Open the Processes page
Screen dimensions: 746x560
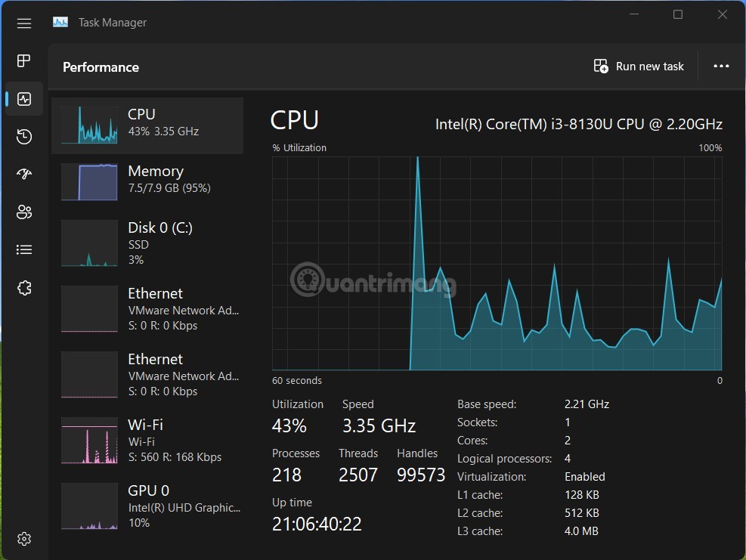(x=23, y=60)
